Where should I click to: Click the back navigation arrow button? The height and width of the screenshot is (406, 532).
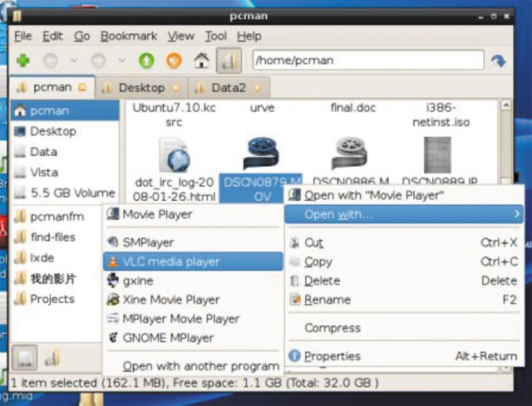point(51,61)
